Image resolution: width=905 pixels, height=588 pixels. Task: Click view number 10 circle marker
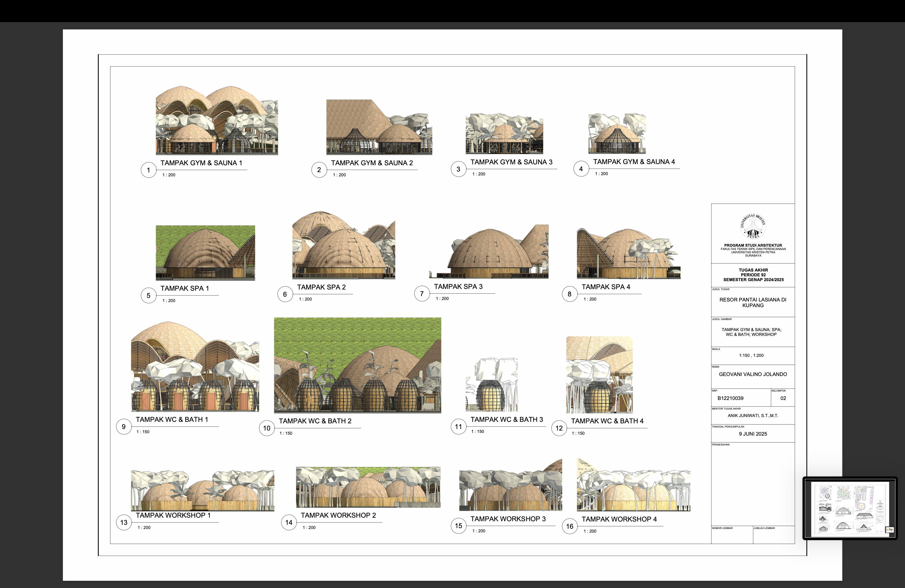(x=267, y=428)
